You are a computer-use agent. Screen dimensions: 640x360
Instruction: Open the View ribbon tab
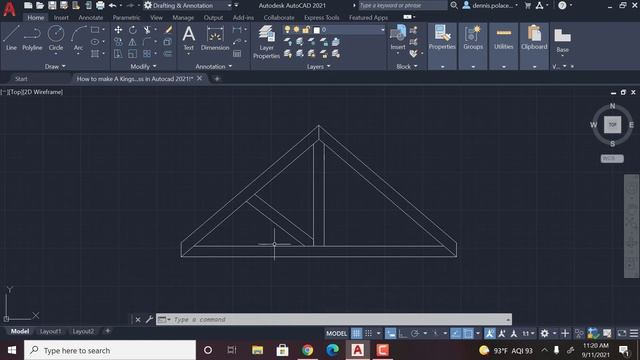(156, 18)
